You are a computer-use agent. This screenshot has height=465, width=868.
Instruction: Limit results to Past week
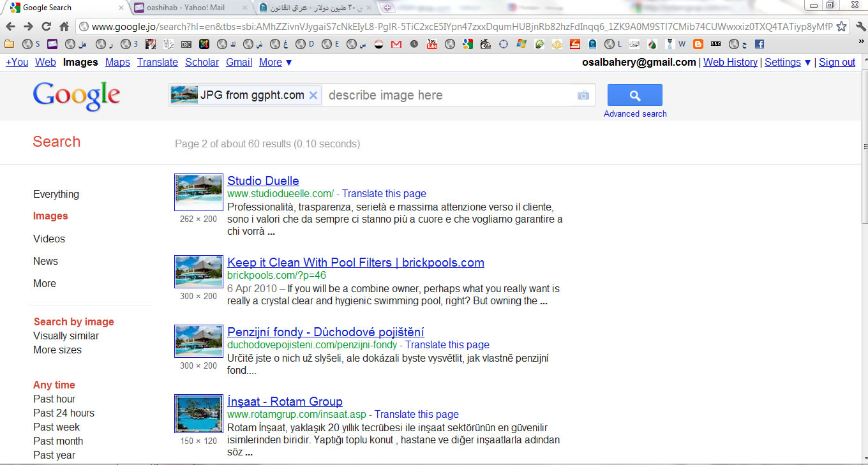coord(57,427)
